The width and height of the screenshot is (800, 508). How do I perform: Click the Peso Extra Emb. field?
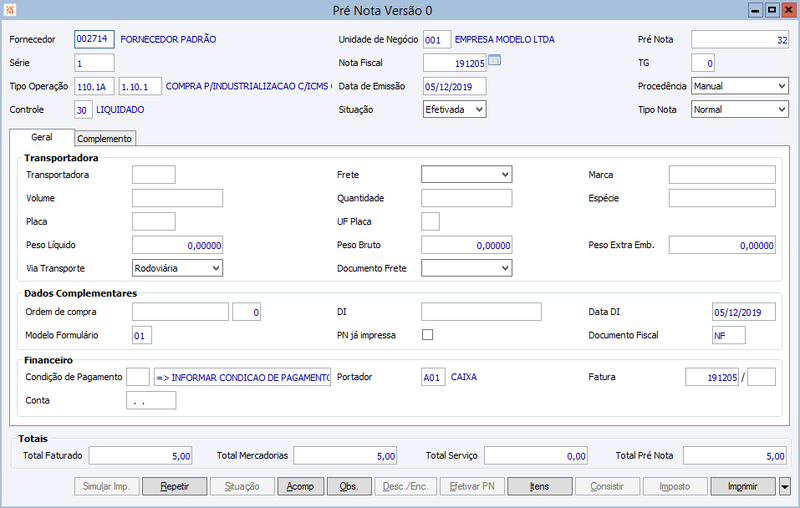[722, 245]
